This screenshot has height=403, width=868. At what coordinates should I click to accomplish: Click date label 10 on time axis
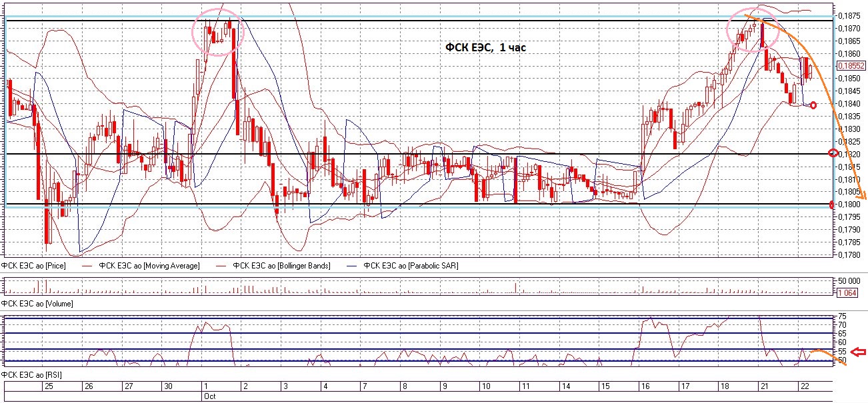(487, 386)
